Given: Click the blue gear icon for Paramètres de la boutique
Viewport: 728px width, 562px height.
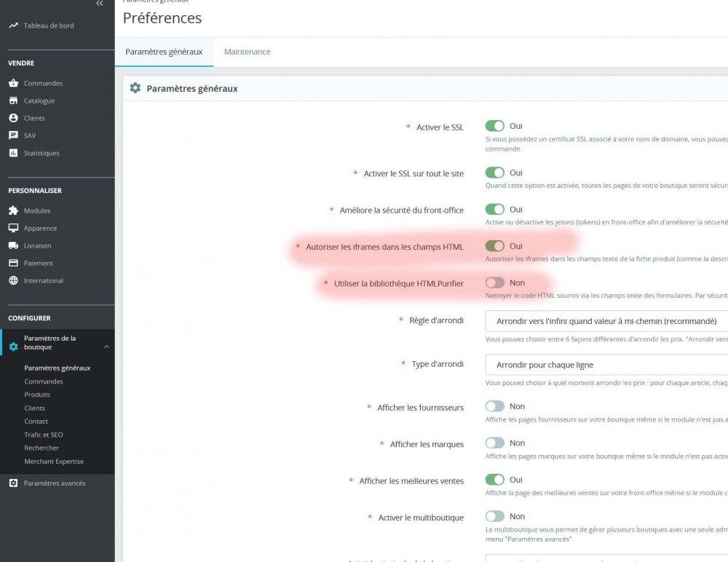Looking at the screenshot, I should (13, 347).
